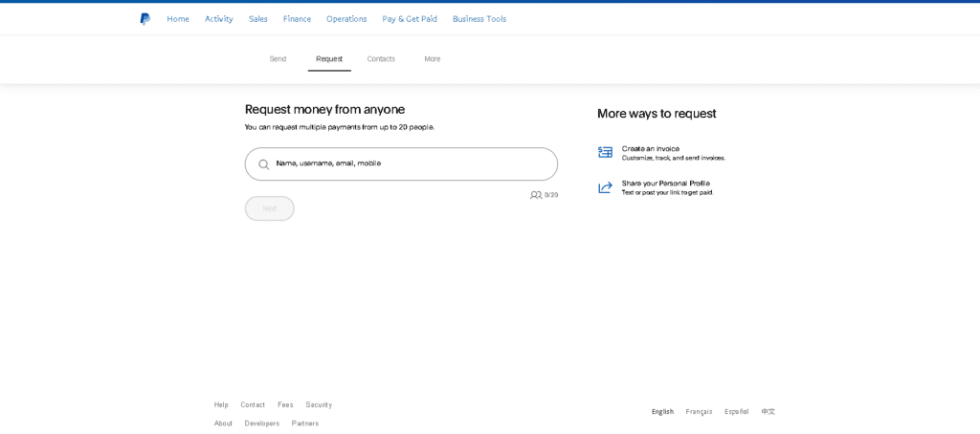Viewport: 980px width, 434px height.
Task: Switch language to Français
Action: (699, 411)
